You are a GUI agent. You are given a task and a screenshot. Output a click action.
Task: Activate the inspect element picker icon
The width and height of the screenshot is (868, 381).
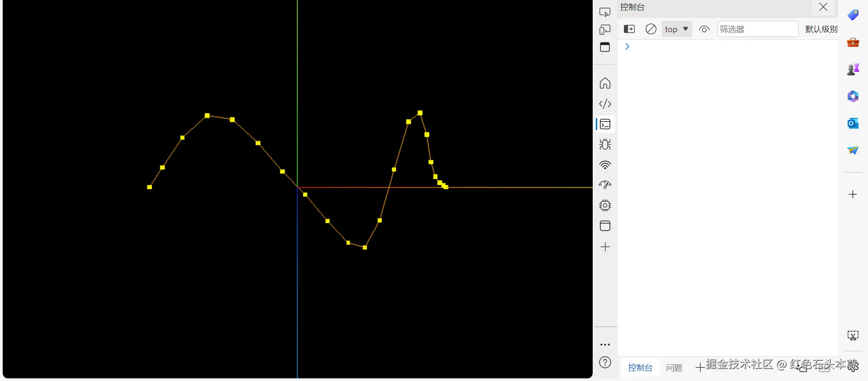605,12
